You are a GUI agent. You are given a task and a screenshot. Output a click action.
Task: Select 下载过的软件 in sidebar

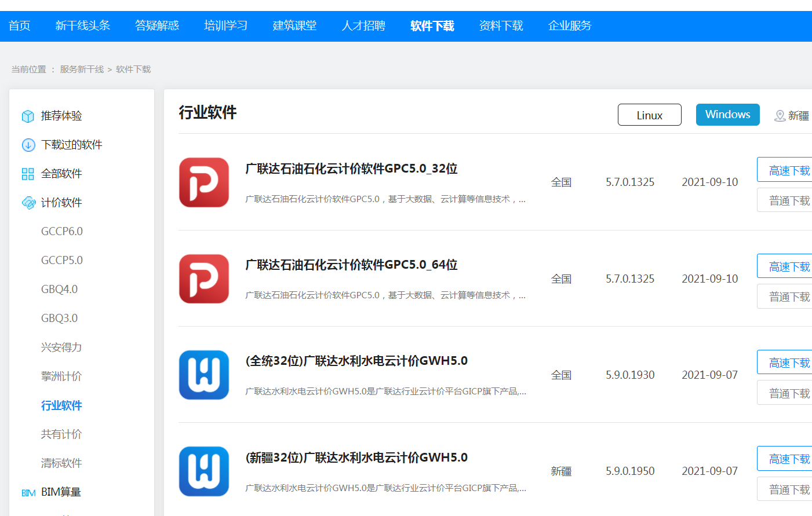click(x=72, y=145)
